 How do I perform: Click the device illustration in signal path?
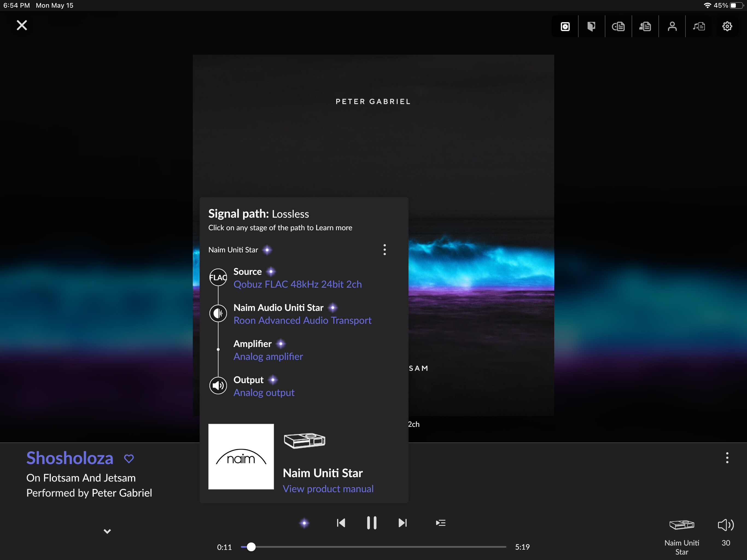305,441
